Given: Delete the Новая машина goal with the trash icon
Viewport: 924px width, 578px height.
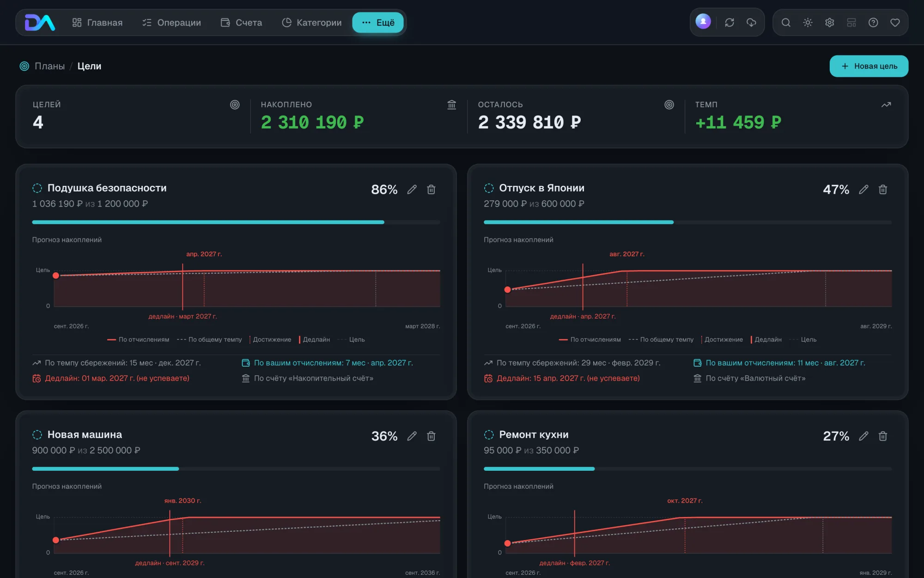Looking at the screenshot, I should click(431, 436).
